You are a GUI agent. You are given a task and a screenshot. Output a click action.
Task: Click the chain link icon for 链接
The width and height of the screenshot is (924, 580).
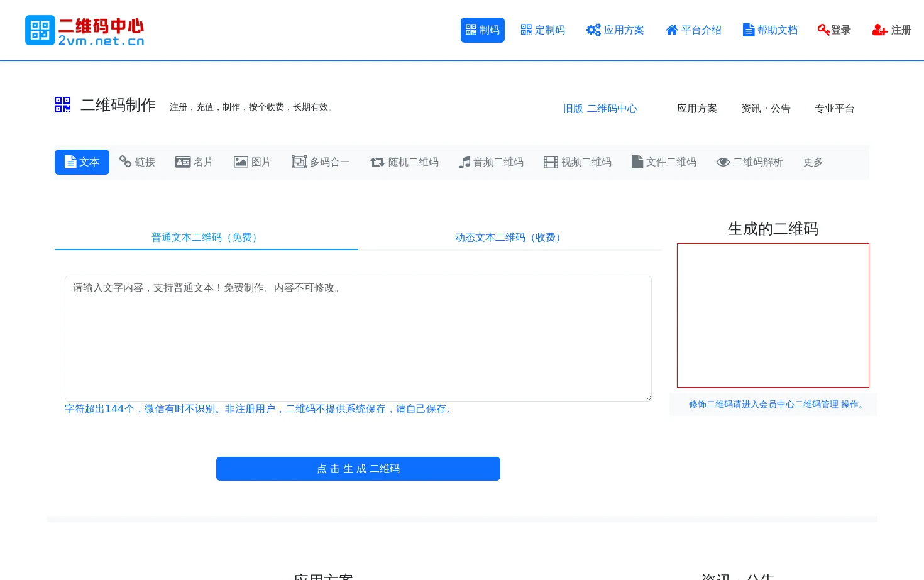click(125, 161)
